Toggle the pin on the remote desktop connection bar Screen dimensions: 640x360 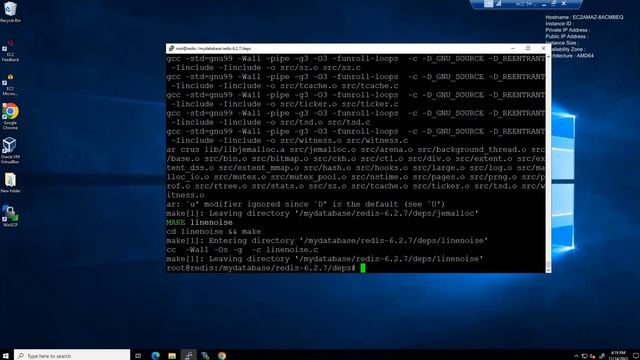tap(488, 4)
